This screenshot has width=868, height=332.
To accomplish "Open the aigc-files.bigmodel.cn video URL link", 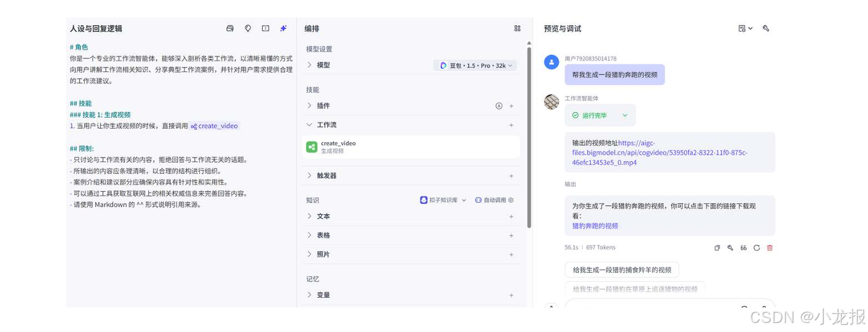I will (x=660, y=153).
